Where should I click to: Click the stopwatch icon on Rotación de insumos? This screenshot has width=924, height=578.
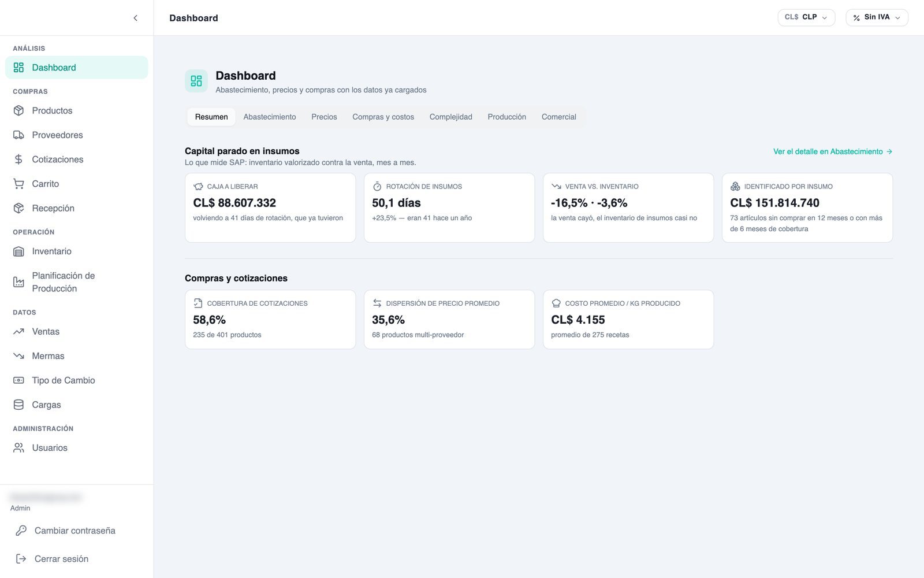(377, 187)
